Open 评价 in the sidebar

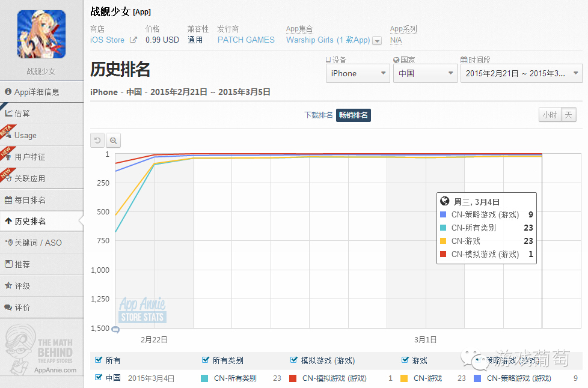point(41,308)
